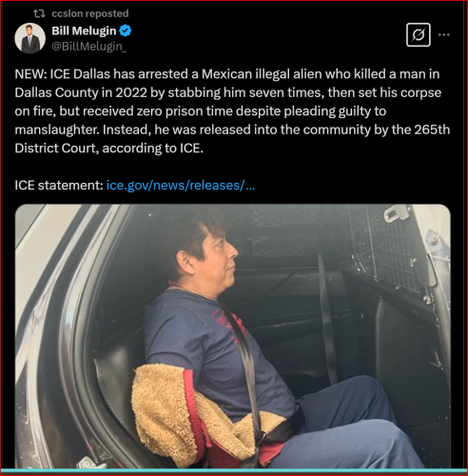This screenshot has height=476, width=468.
Task: Click the repost arrows icon beside ccslon
Action: (40, 13)
